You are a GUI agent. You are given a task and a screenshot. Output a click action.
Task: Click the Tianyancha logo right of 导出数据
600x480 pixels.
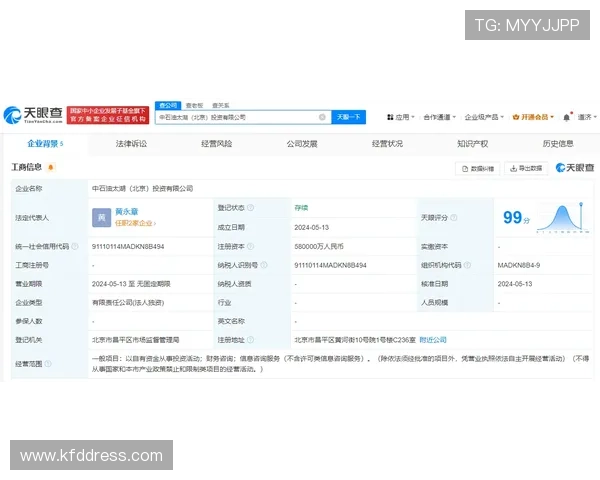coord(575,168)
